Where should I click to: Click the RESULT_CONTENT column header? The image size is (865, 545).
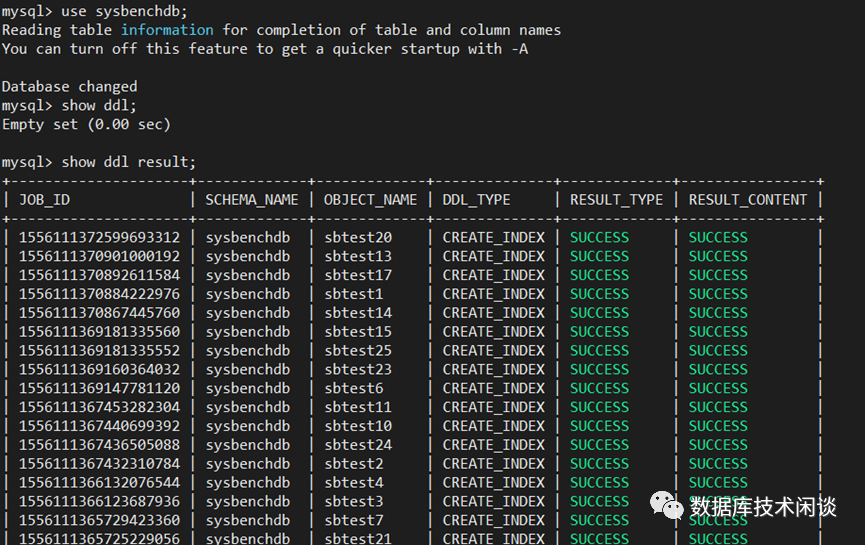tap(748, 199)
